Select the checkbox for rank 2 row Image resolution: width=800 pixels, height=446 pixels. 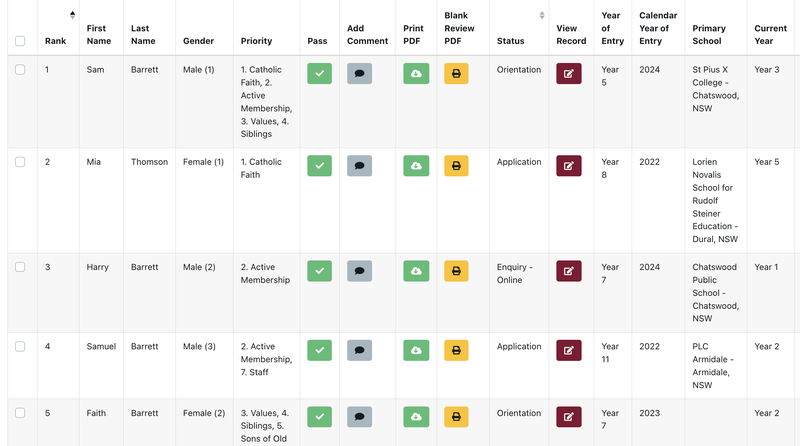pyautogui.click(x=20, y=162)
